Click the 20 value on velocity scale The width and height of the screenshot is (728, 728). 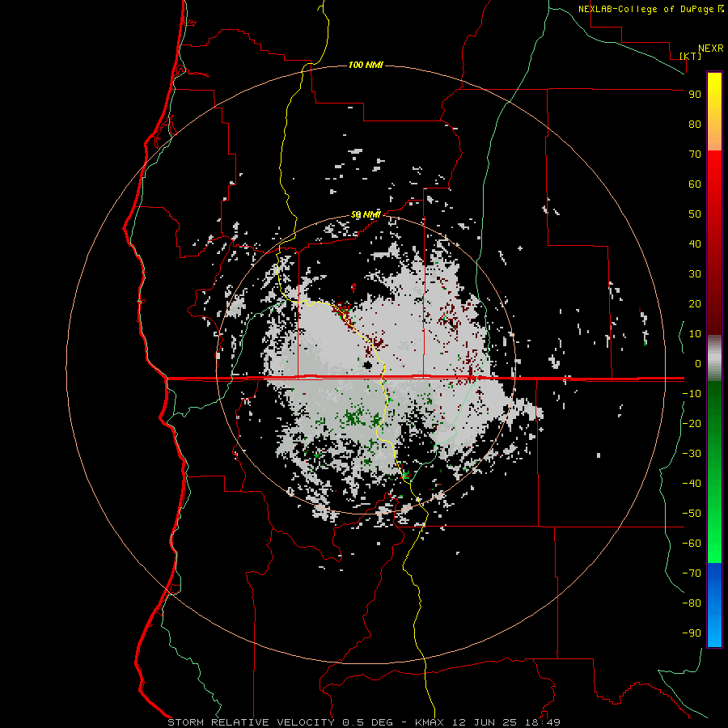pos(695,303)
